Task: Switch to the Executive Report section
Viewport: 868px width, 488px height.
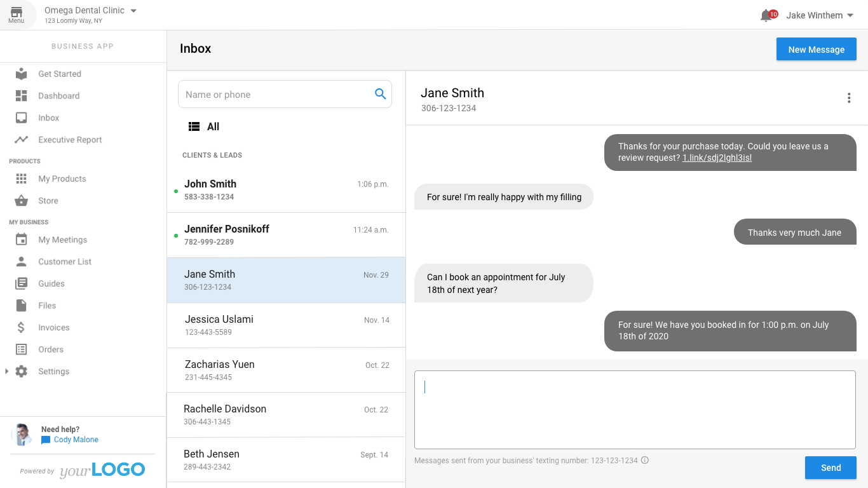Action: (x=66, y=140)
